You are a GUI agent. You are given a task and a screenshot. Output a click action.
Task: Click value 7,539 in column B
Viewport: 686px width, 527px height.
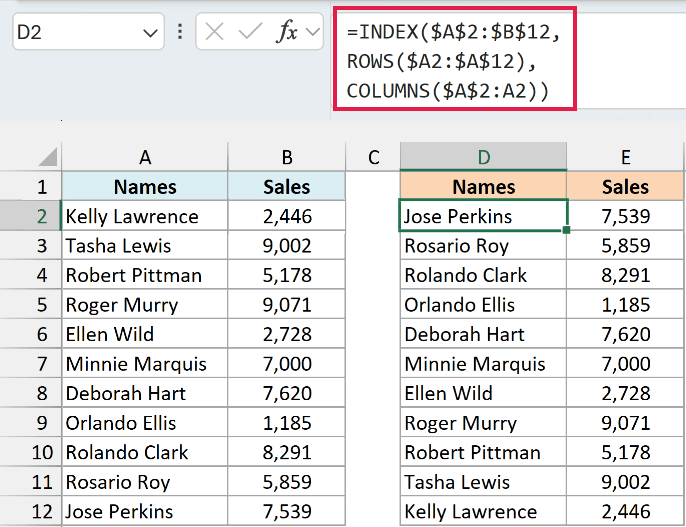[287, 511]
